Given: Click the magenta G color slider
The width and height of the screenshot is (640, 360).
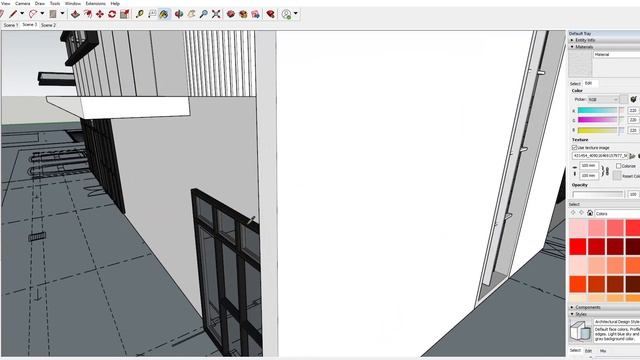Looking at the screenshot, I should pyautogui.click(x=597, y=120).
